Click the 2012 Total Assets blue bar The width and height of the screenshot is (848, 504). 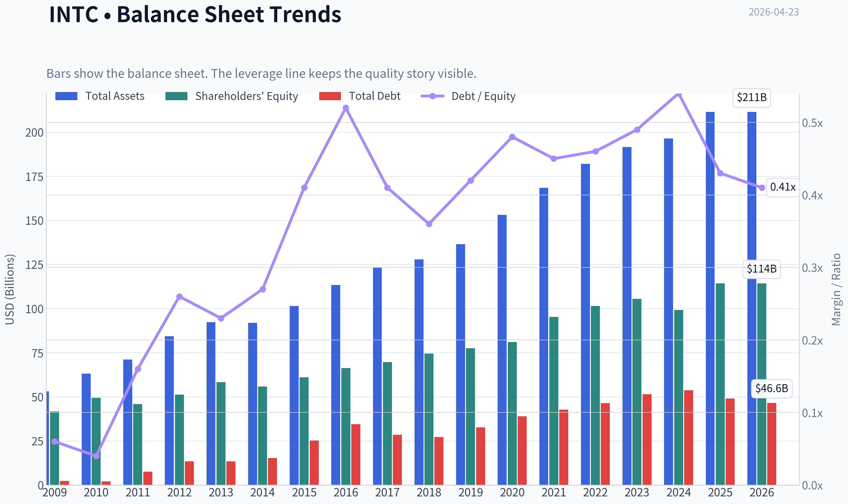pos(169,410)
